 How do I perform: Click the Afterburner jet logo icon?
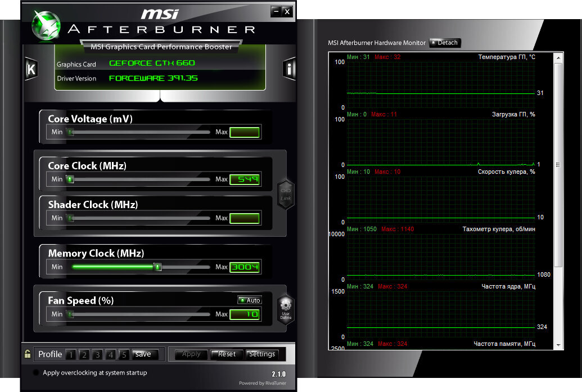[x=46, y=25]
